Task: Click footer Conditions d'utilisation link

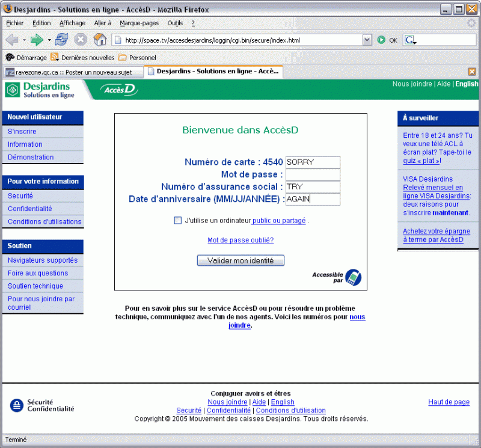Action: point(291,410)
